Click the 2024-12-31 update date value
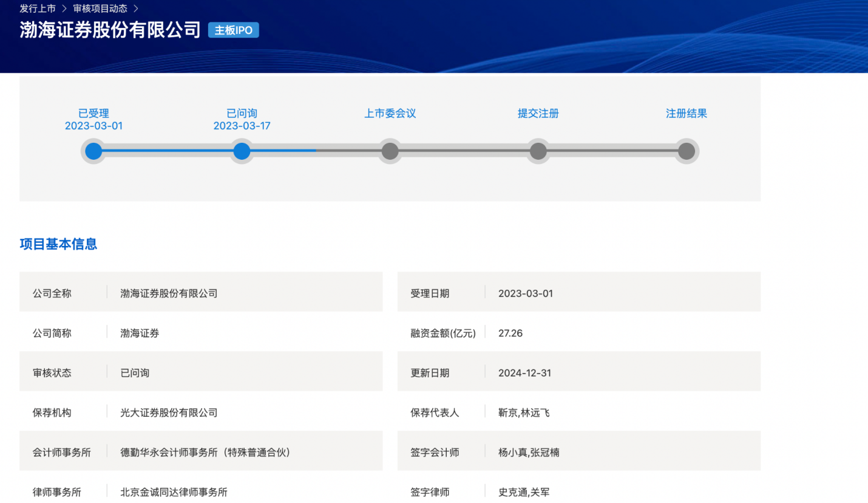Screen dimensions: 868x503 524,373
